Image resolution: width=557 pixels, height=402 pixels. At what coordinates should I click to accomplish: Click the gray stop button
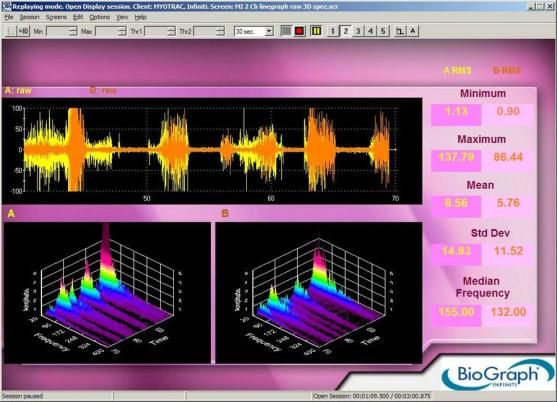pos(286,31)
